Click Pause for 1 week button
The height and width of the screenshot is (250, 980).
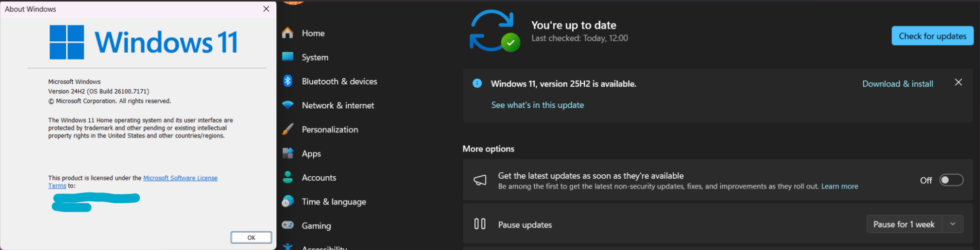pos(904,224)
